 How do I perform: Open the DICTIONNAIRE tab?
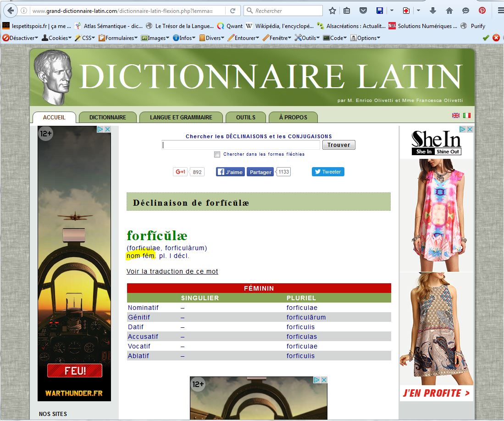tap(108, 118)
